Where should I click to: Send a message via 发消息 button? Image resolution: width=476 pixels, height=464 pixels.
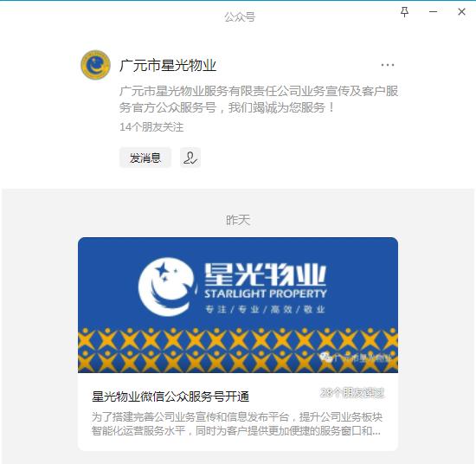tap(145, 158)
